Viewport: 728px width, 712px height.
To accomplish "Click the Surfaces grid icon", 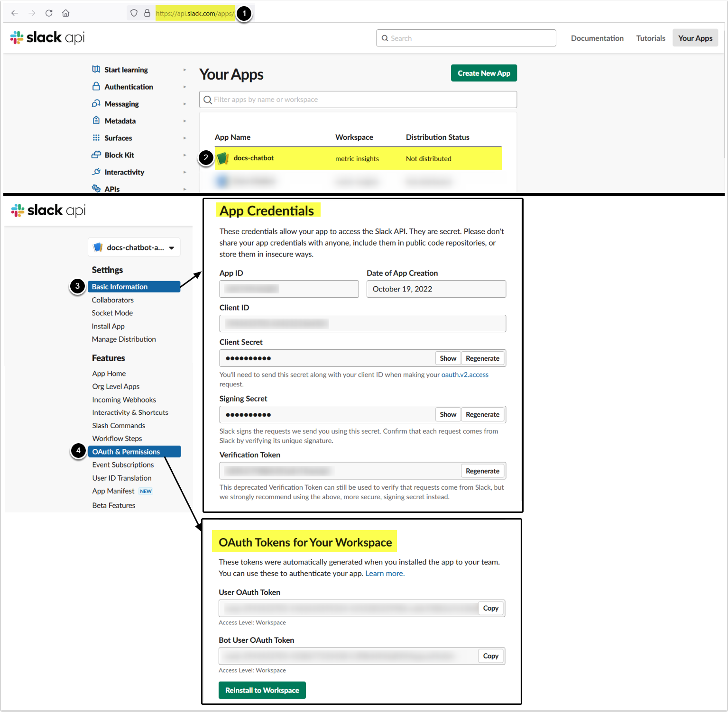I will click(96, 137).
